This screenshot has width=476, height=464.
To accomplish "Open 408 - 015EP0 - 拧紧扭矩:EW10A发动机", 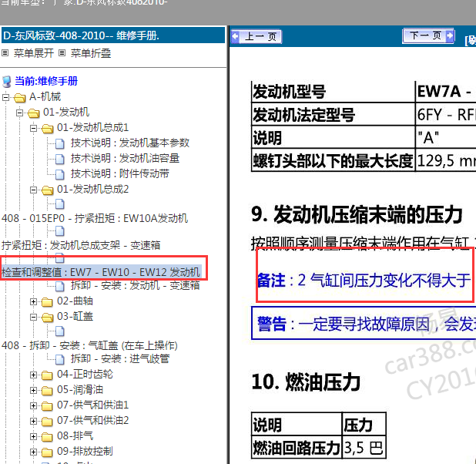I will click(95, 218).
